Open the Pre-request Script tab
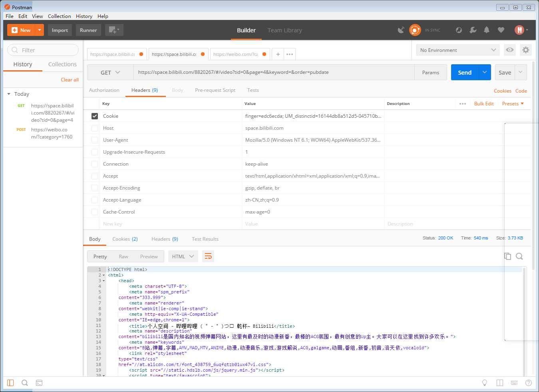 [x=215, y=90]
